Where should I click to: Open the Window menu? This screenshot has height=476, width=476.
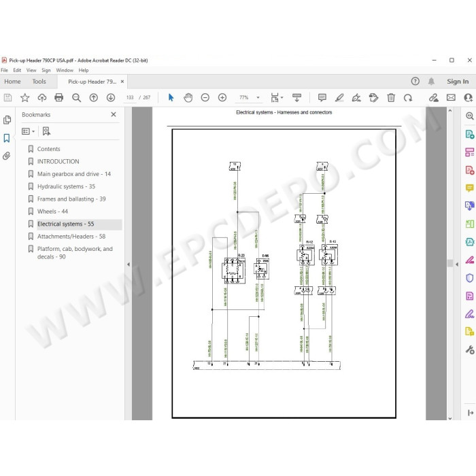[x=65, y=70]
